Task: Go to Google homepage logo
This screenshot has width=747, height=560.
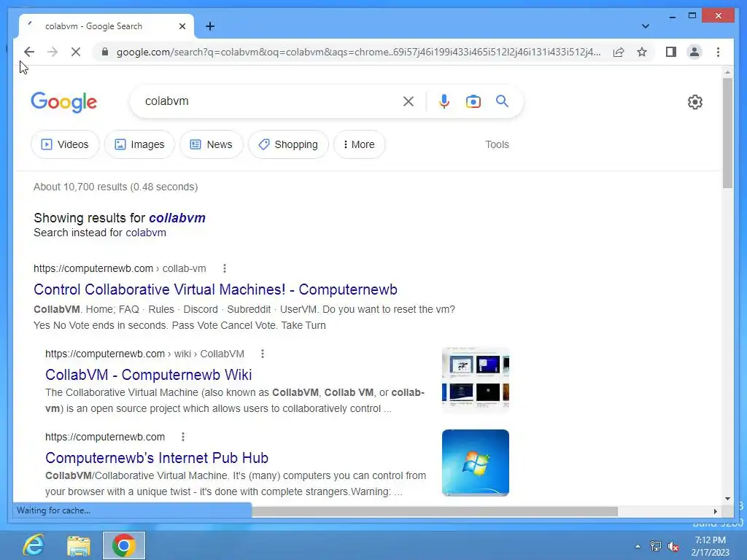Action: [x=64, y=102]
